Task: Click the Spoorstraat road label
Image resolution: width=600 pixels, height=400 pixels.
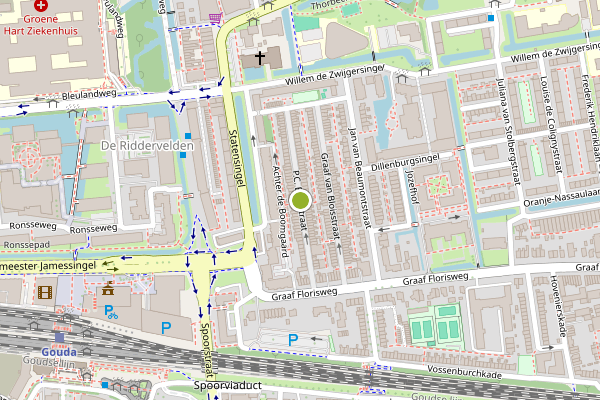Action: click(207, 350)
